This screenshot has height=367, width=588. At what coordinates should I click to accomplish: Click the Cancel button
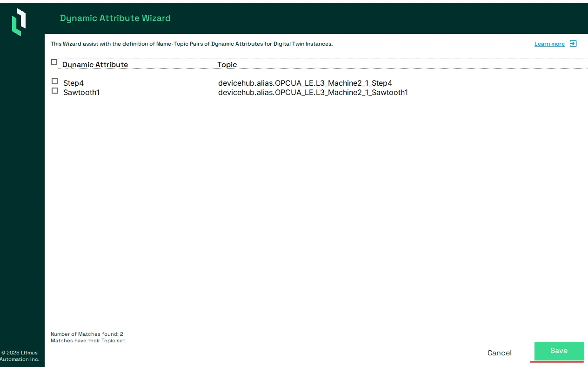click(500, 353)
